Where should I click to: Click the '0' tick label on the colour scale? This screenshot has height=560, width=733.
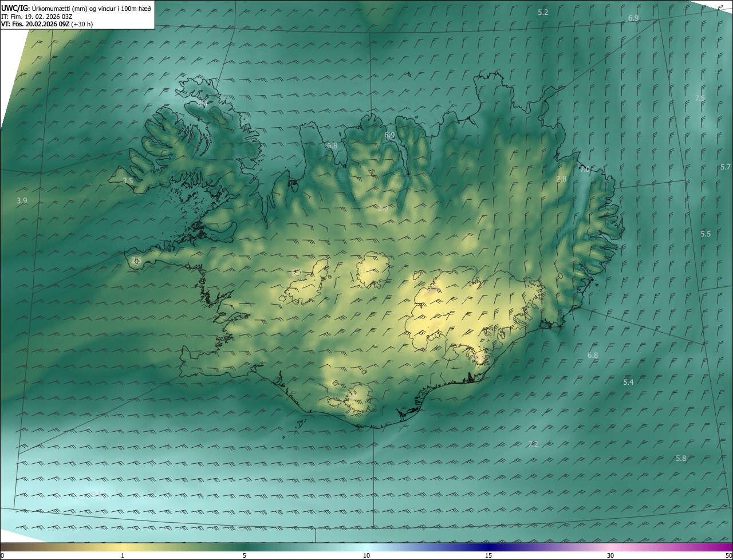coord(2,555)
